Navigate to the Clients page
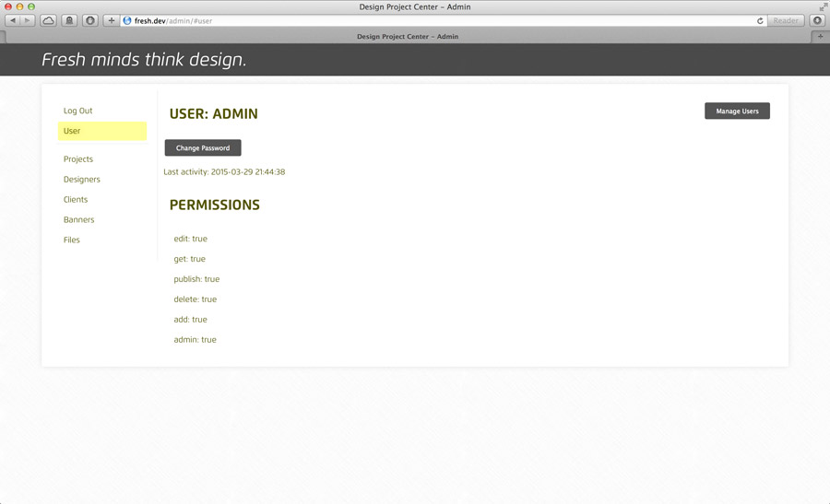Image resolution: width=830 pixels, height=504 pixels. (76, 200)
